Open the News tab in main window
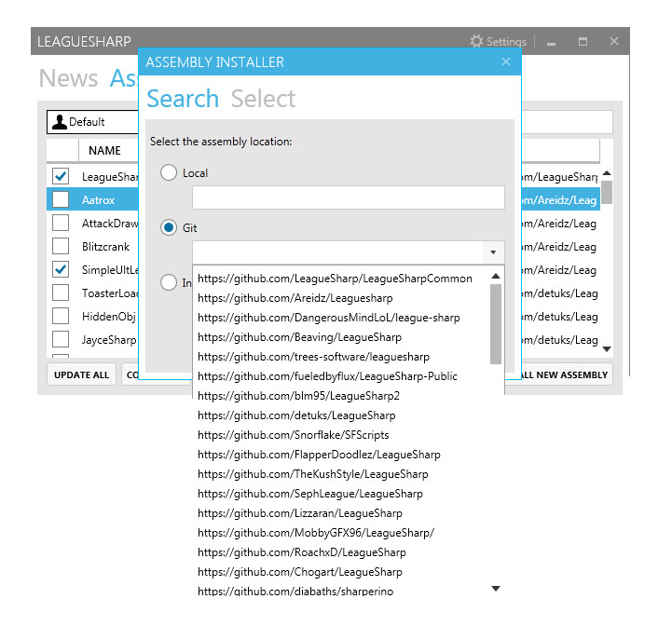 pos(69,78)
